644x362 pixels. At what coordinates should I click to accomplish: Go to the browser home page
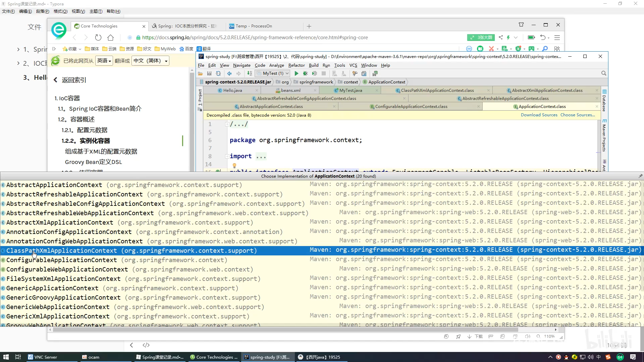pos(111,38)
